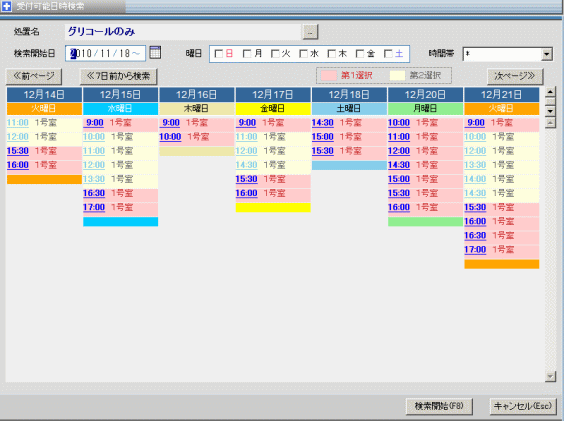Screen dimensions: 564x421
Task: Open the calendar picker icon
Action: (x=155, y=53)
